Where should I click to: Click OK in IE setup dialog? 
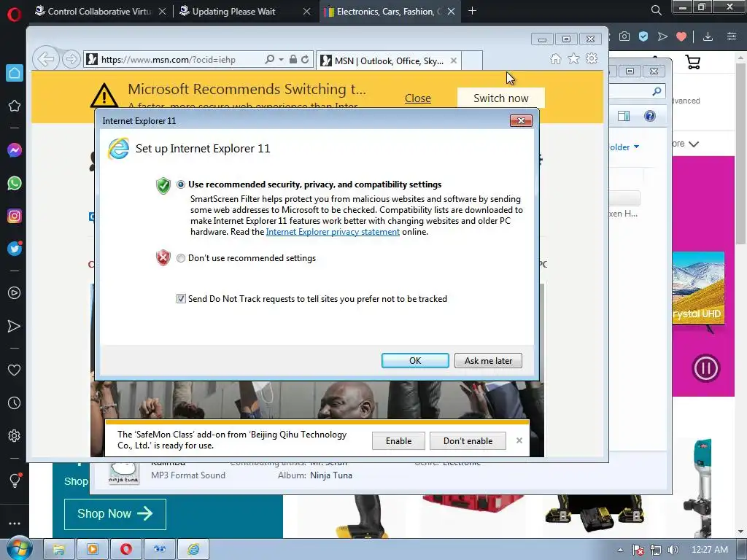[x=415, y=361]
